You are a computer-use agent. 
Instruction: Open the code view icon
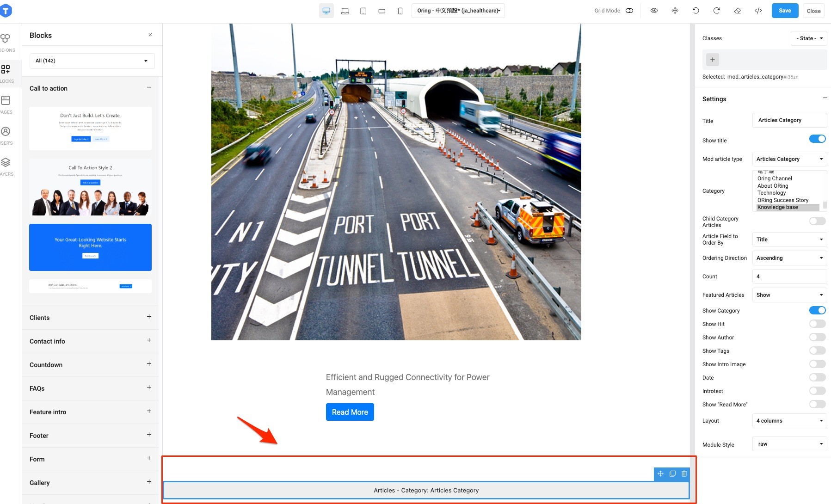[758, 11]
